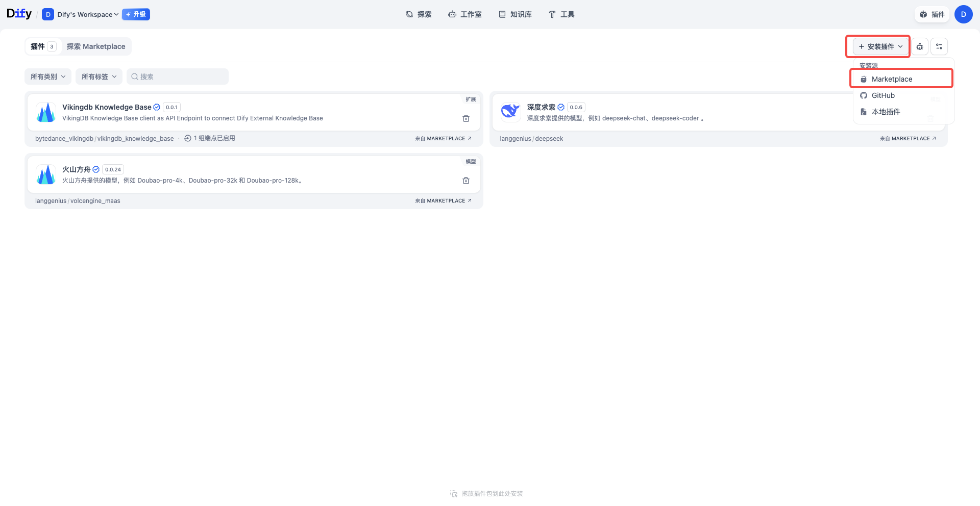The image size is (980, 506).
Task: Open the Dify's Workspace switcher dropdown
Action: [88, 14]
